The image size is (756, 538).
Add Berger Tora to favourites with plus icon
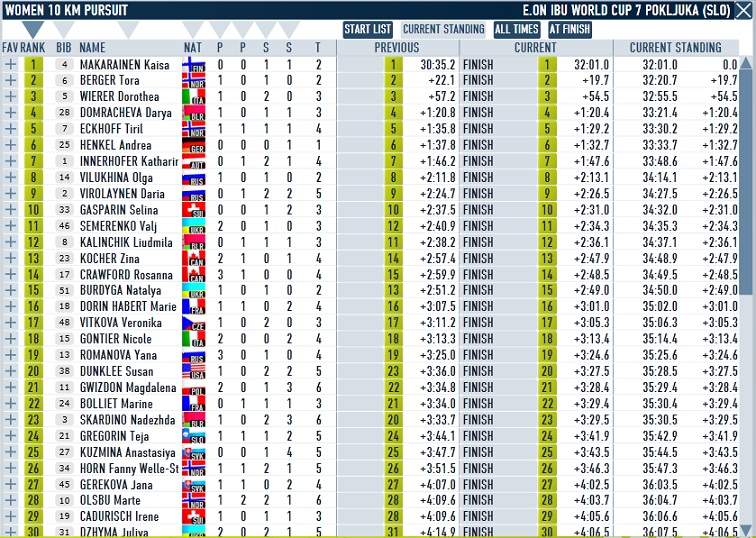[10, 81]
